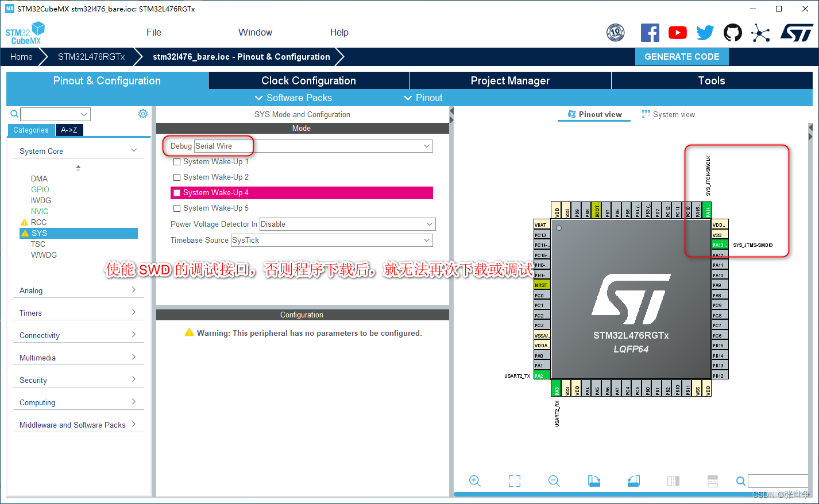Enable System Wake-Up 5 checkbox

(177, 208)
